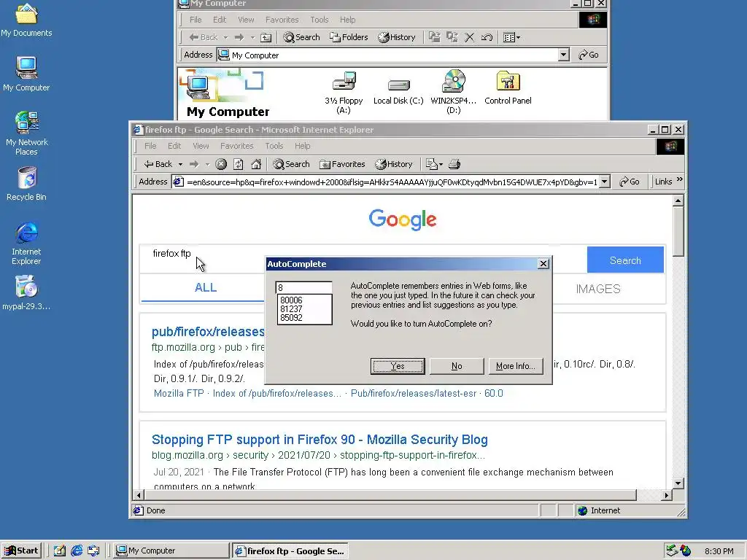The width and height of the screenshot is (747, 560).
Task: Click Yes in AutoComplete dialog
Action: (398, 366)
